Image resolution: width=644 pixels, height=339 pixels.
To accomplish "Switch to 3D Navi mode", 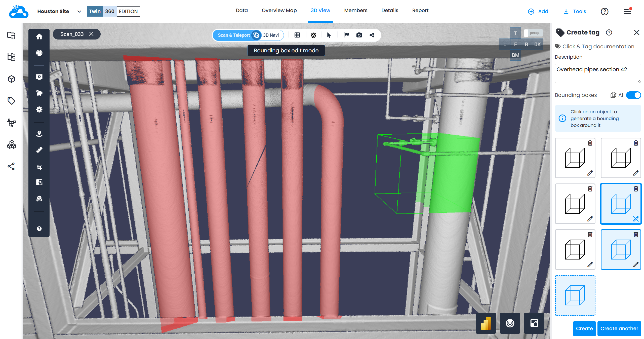I will coord(271,35).
